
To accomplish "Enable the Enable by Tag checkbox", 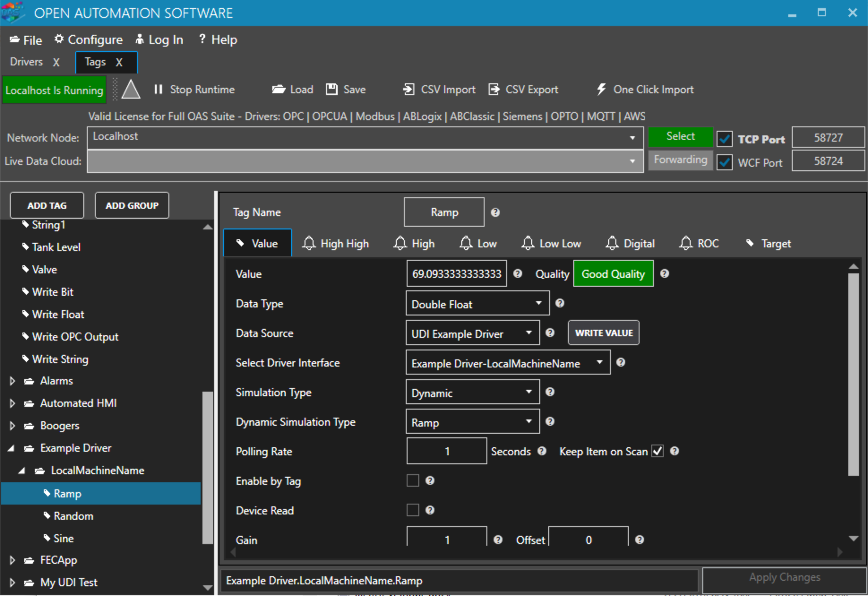I will coord(413,481).
